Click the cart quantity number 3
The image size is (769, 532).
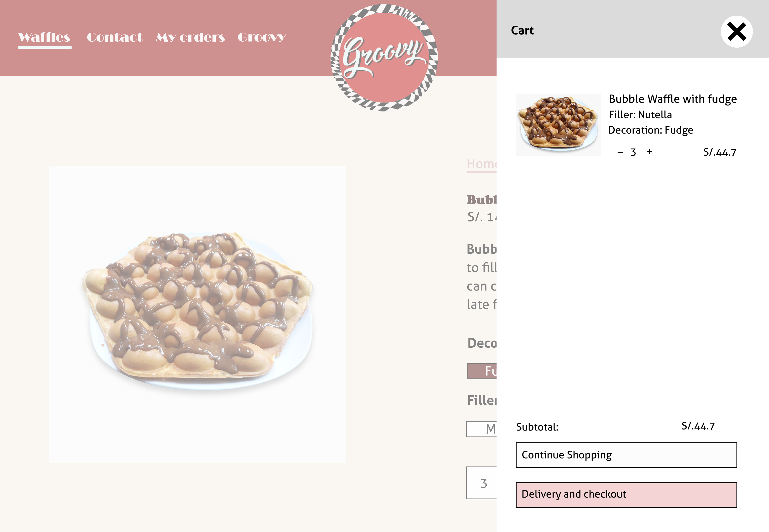[633, 152]
